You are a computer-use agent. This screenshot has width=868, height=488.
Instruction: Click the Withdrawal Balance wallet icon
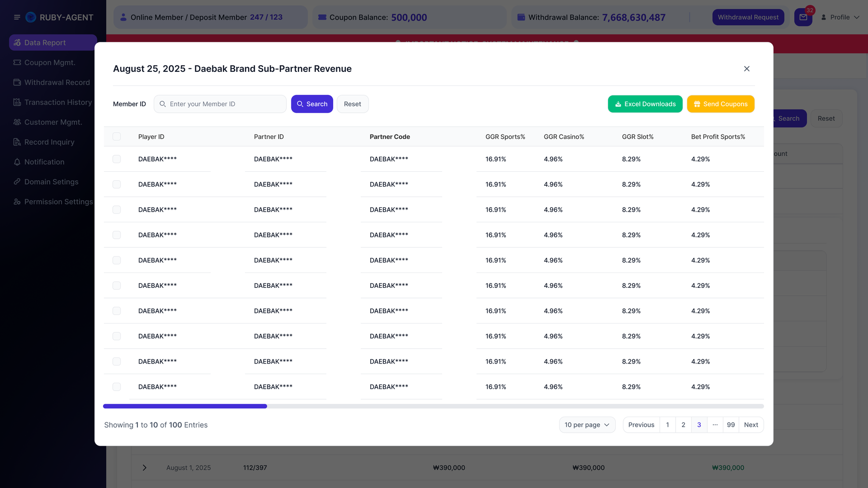521,17
